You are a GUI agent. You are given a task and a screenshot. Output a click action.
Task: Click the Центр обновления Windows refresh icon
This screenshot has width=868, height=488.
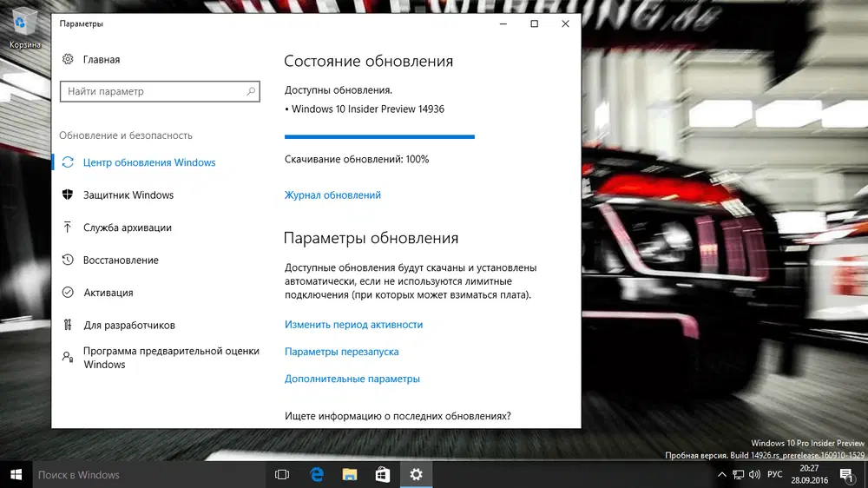[68, 162]
